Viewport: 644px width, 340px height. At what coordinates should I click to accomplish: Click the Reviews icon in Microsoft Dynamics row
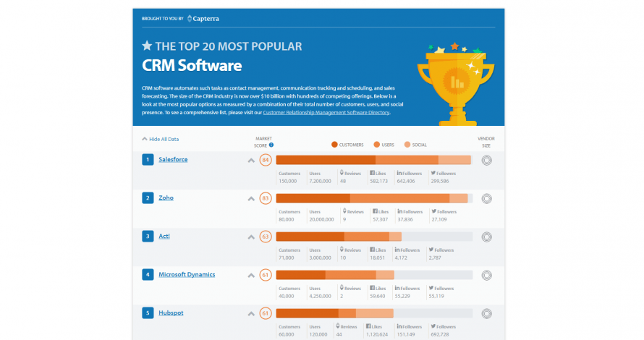pyautogui.click(x=342, y=288)
